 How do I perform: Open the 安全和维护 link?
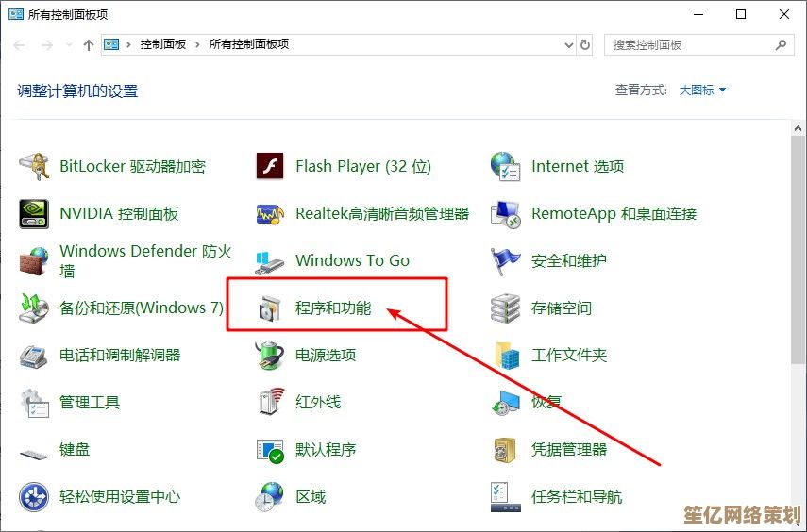[x=568, y=261]
